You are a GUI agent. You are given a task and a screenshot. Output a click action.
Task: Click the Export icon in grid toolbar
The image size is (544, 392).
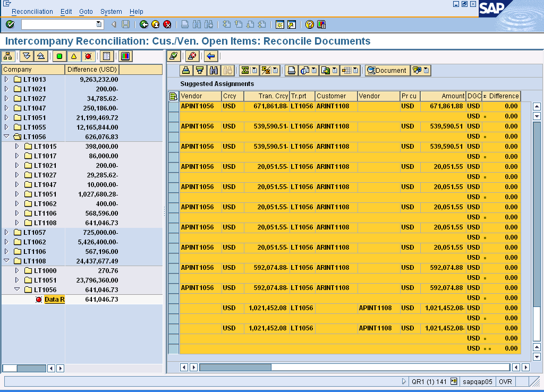(326, 71)
